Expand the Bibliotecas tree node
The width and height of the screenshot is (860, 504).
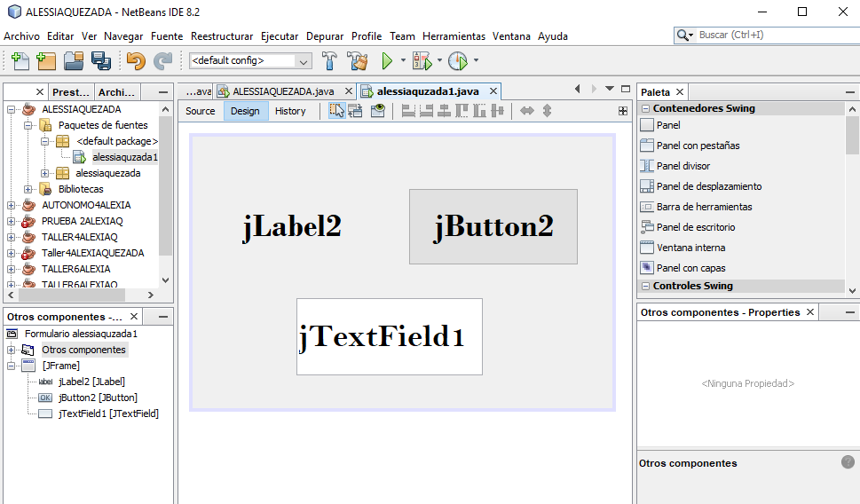tap(28, 189)
